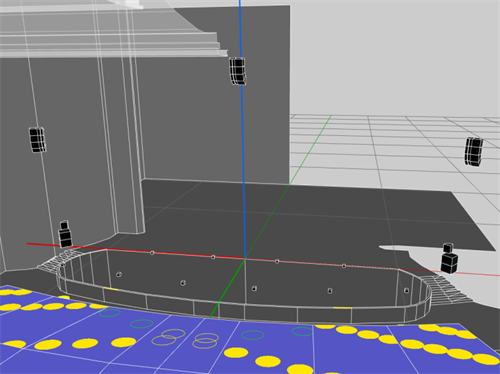Pick the stacked speaker above the right stairs
500x374 pixels.
click(x=449, y=258)
